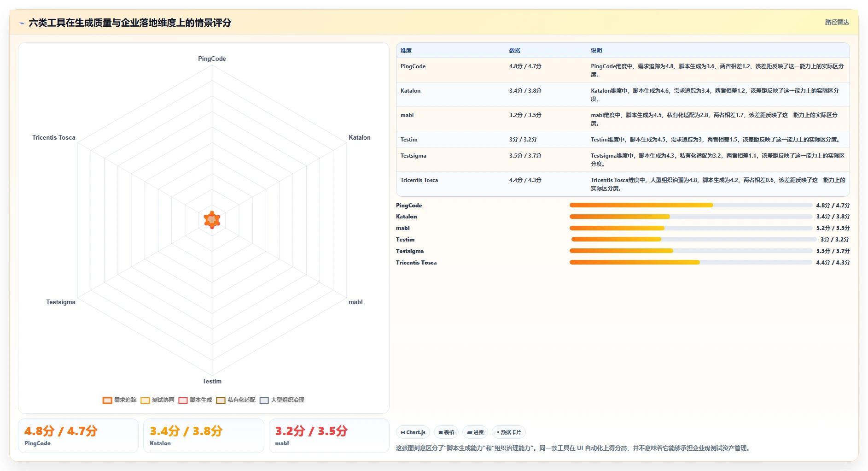
Task: Click the Katalon axis label on the radar
Action: [x=360, y=137]
